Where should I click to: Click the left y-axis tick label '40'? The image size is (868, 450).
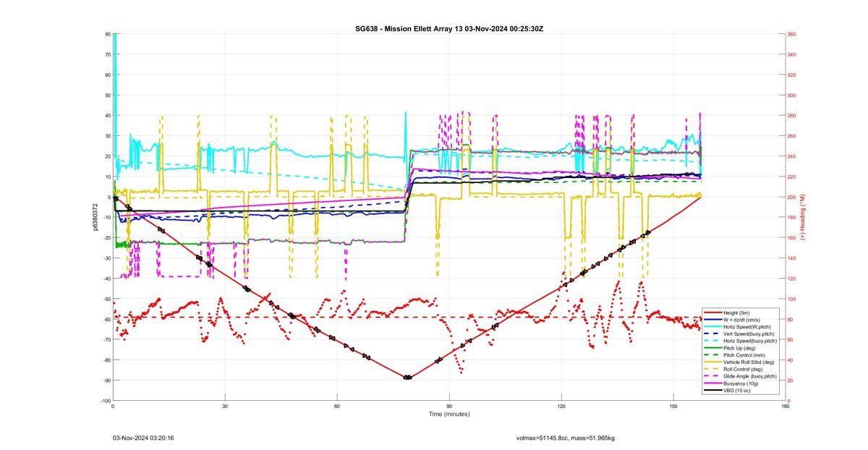pos(107,116)
